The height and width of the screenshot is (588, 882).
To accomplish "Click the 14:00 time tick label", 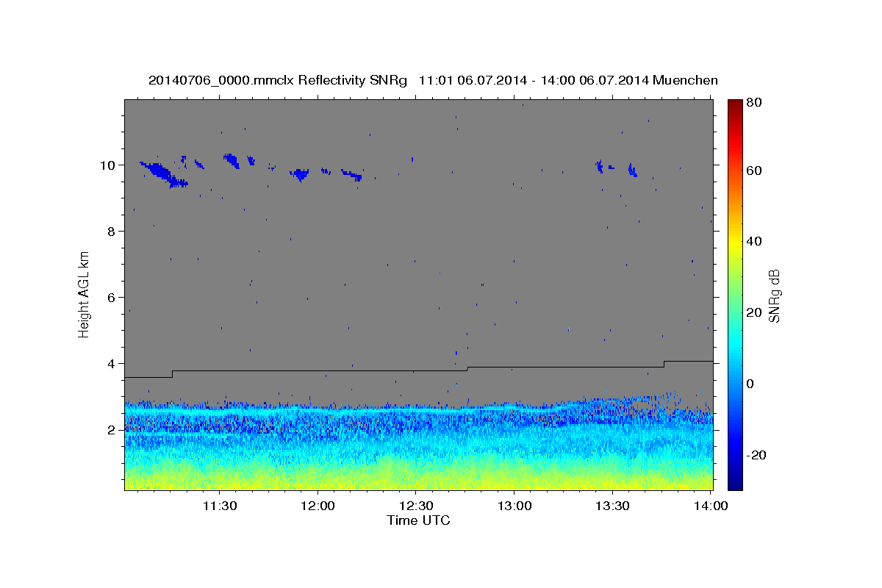I will click(710, 506).
